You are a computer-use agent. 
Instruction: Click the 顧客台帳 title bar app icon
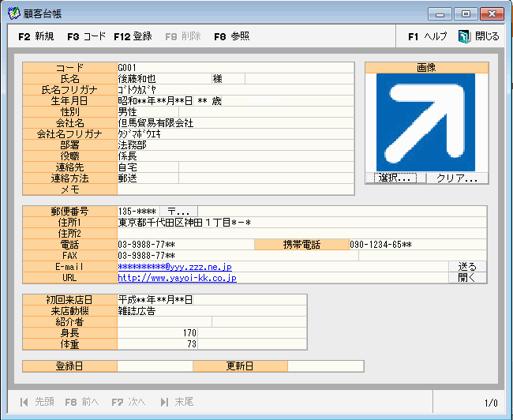13,13
